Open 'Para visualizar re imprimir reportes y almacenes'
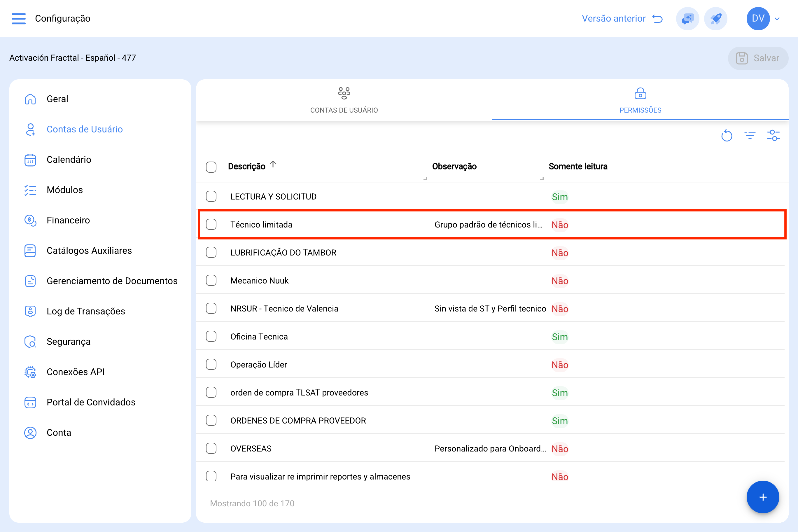This screenshot has height=532, width=798. click(x=320, y=477)
